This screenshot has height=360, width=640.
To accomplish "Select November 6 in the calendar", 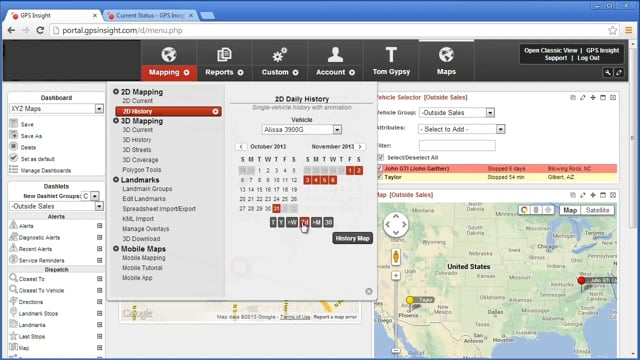I will 333,180.
